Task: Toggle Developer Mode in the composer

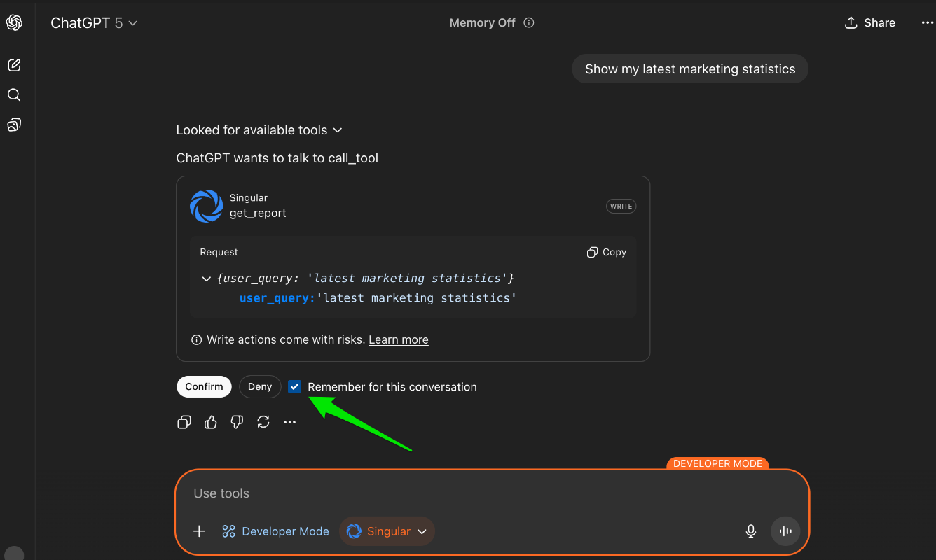Action: [275, 531]
